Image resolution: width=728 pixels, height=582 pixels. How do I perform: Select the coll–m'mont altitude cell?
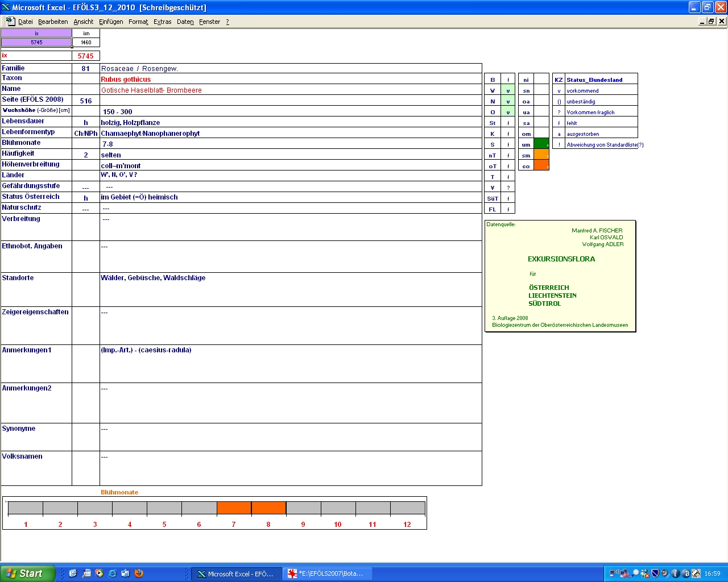coord(291,166)
